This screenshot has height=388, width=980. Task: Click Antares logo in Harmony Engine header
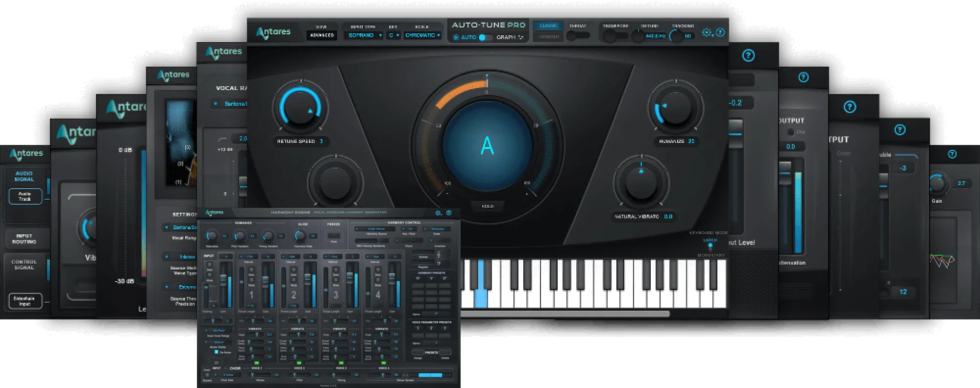click(x=214, y=213)
